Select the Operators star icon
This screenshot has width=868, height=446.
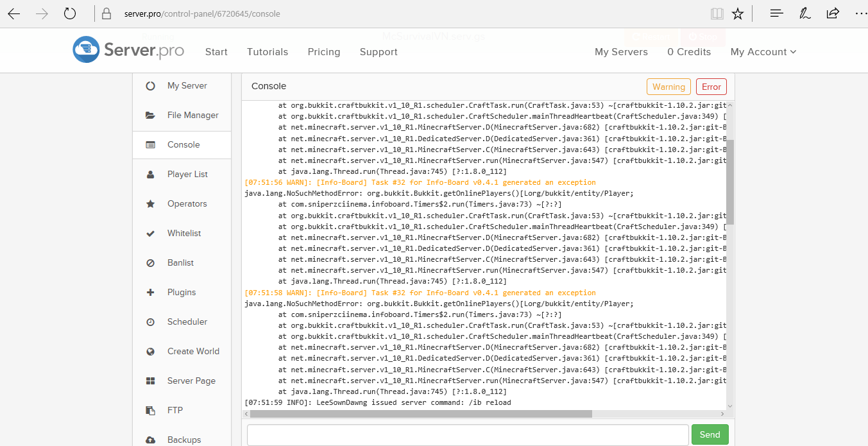(x=151, y=204)
